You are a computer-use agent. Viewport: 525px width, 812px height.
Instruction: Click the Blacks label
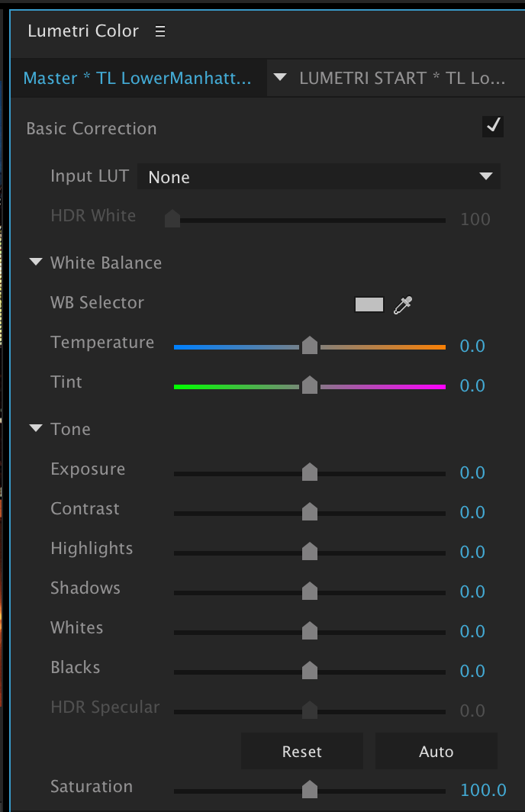coord(75,667)
